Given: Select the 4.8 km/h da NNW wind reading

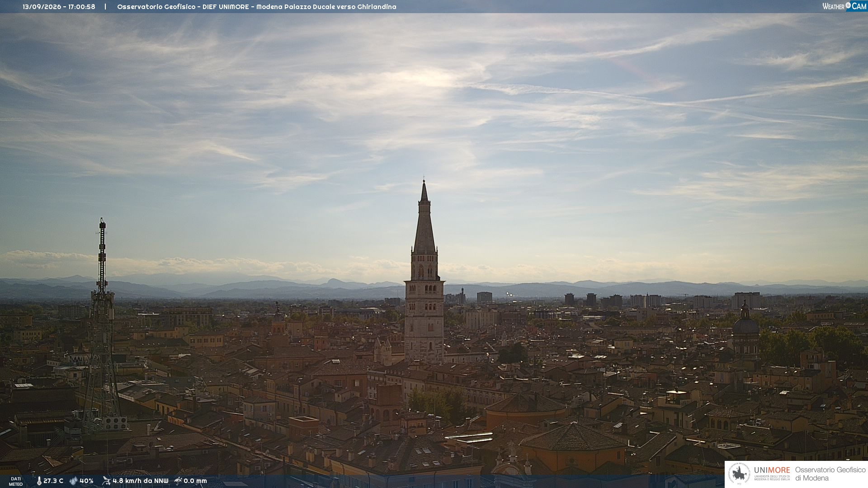Looking at the screenshot, I should (141, 481).
